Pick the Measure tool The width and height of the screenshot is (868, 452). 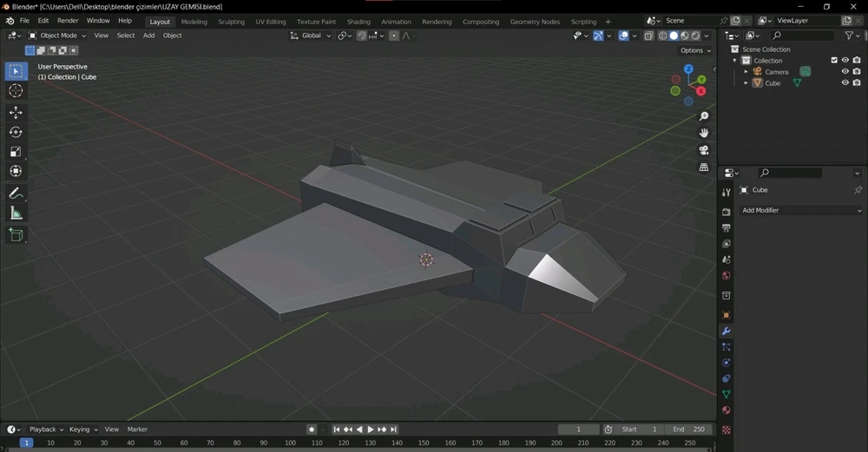tap(16, 213)
